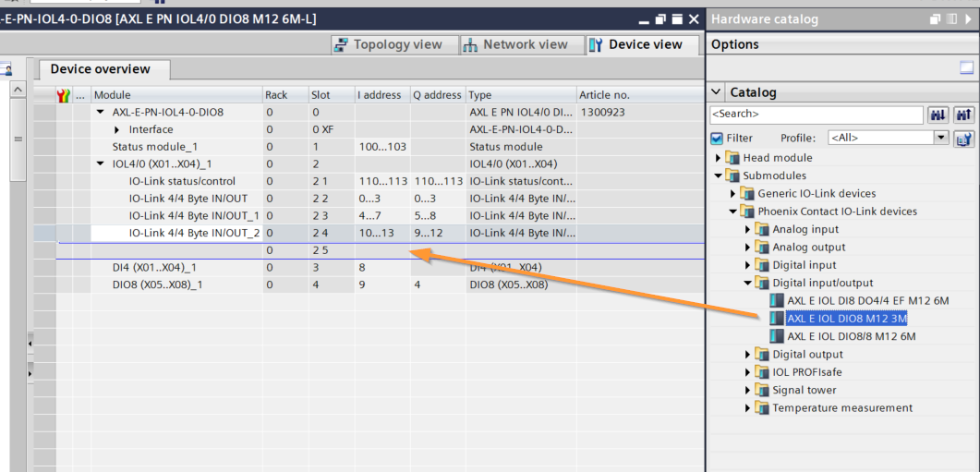The height and width of the screenshot is (472, 980).
Task: Collapse the Hardware catalog panel arrow
Action: pyautogui.click(x=950, y=19)
